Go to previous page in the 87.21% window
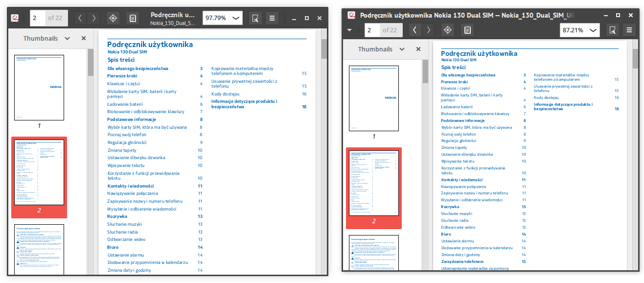Image resolution: width=644 pixels, height=283 pixels. [x=415, y=30]
